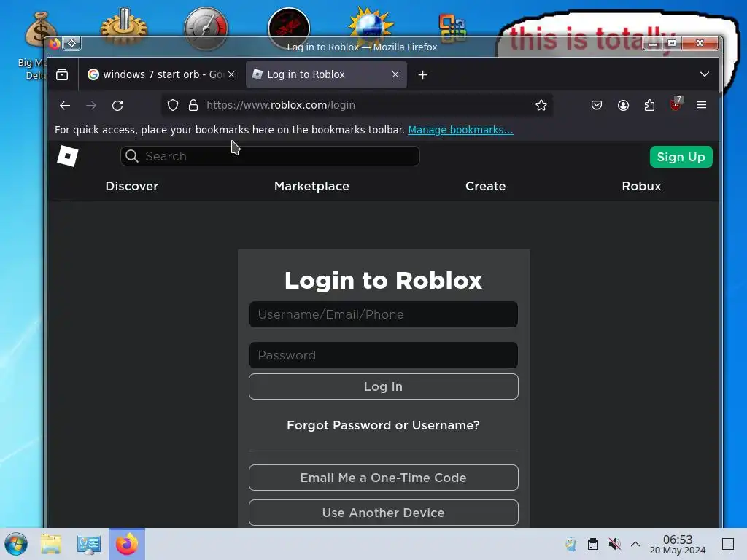
Task: Open the file manager taskbar icon
Action: [51, 544]
